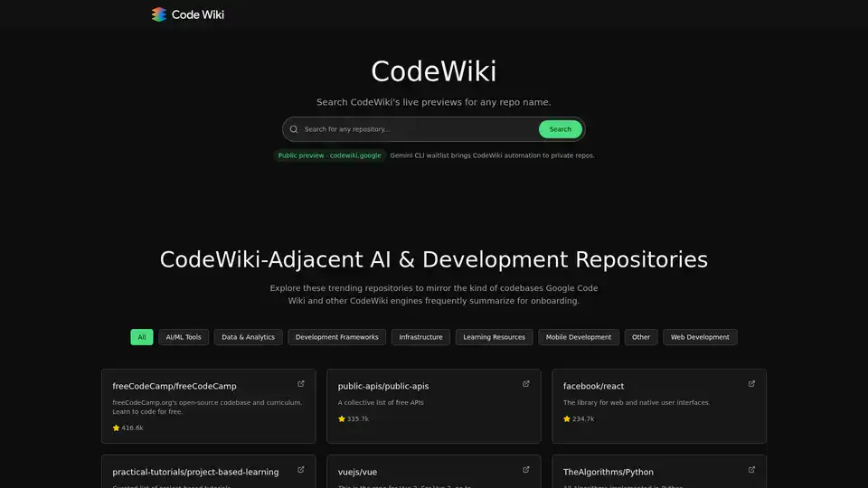Filter by AI/ML Tools
The height and width of the screenshot is (488, 868).
click(x=184, y=337)
